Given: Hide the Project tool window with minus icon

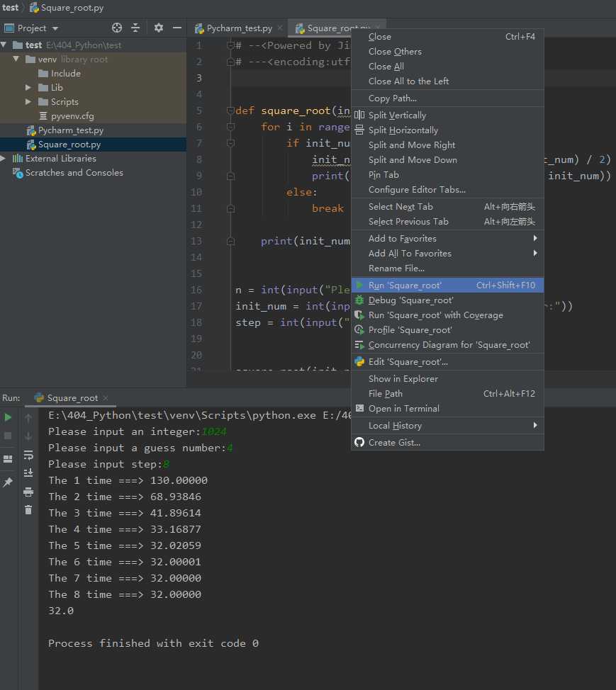Looking at the screenshot, I should point(177,28).
